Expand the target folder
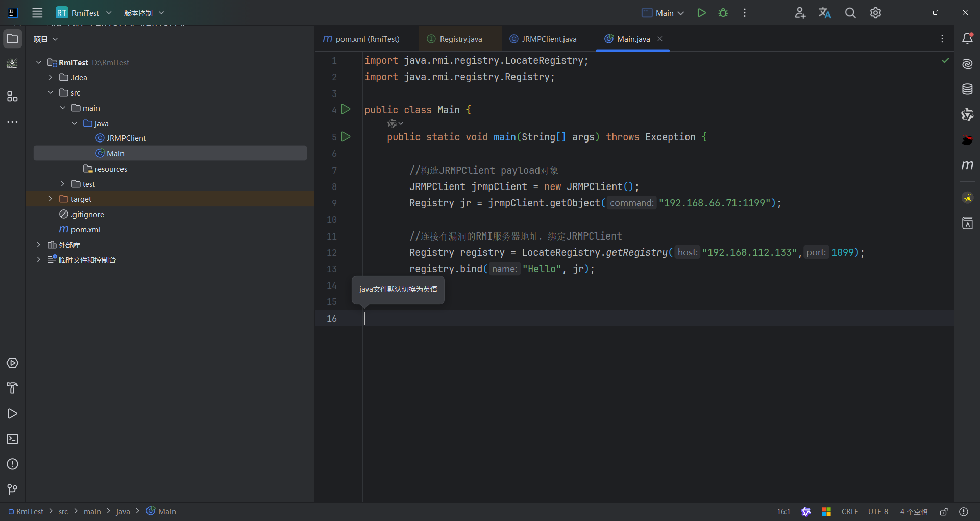Viewport: 980px width, 521px height. pyautogui.click(x=51, y=199)
